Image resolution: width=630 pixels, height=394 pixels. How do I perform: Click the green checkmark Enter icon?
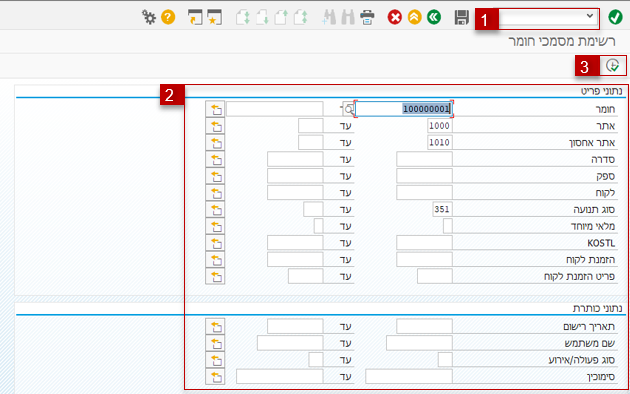(x=615, y=17)
